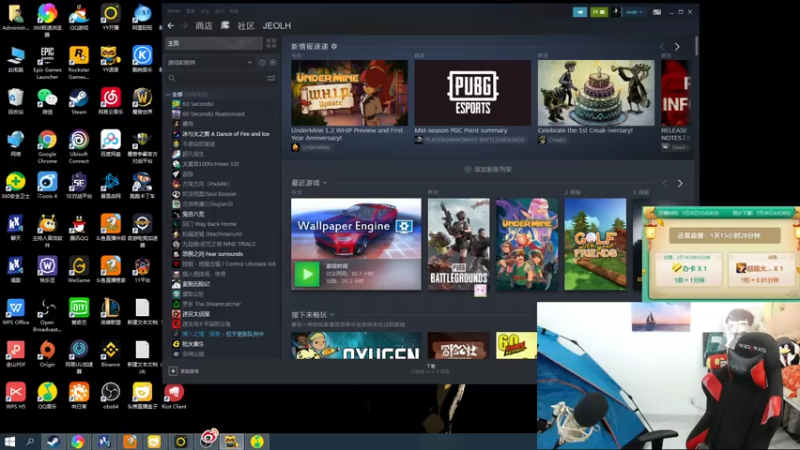Viewport: 800px width, 450px height.
Task: Open Celebrate the 1st Creak-iversary link
Action: 585,131
